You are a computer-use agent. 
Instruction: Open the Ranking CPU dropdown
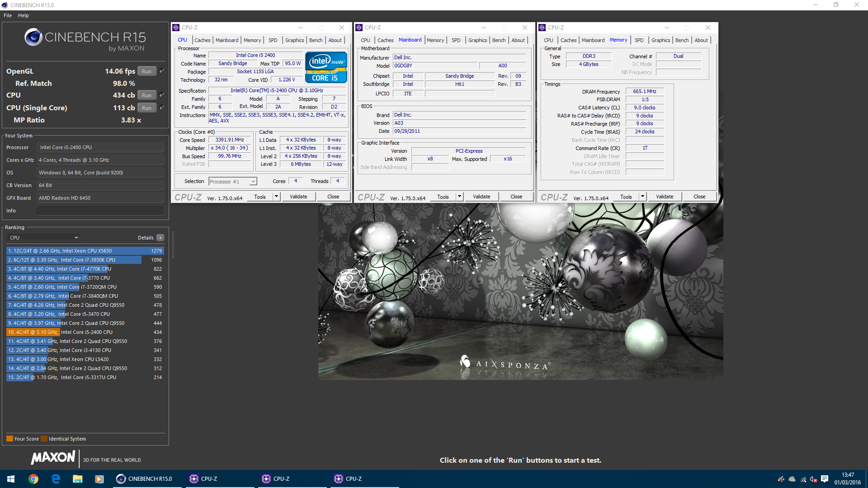pyautogui.click(x=44, y=238)
